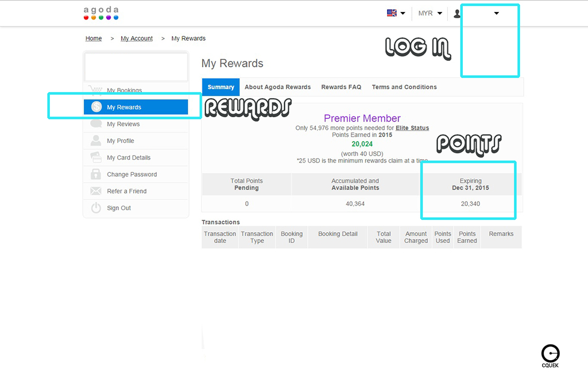Click the Transaction Type column header
Screen dimensions: 588x390
click(x=257, y=237)
